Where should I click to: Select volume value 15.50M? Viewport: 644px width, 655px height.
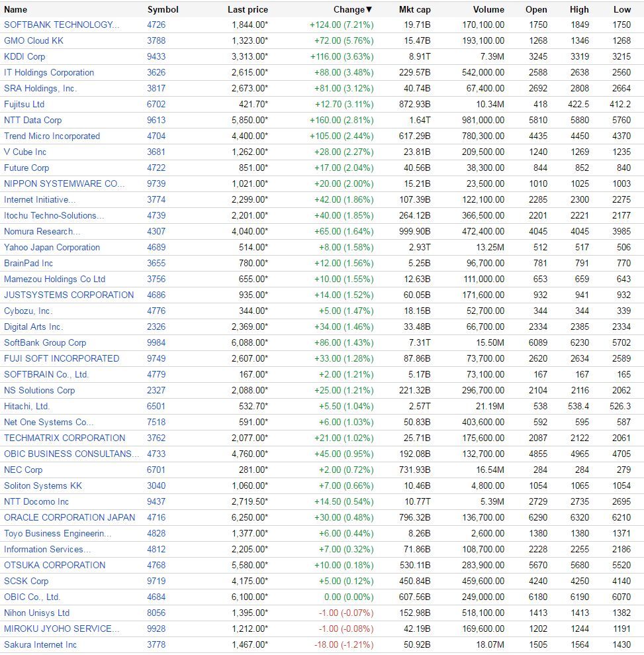pyautogui.click(x=490, y=342)
